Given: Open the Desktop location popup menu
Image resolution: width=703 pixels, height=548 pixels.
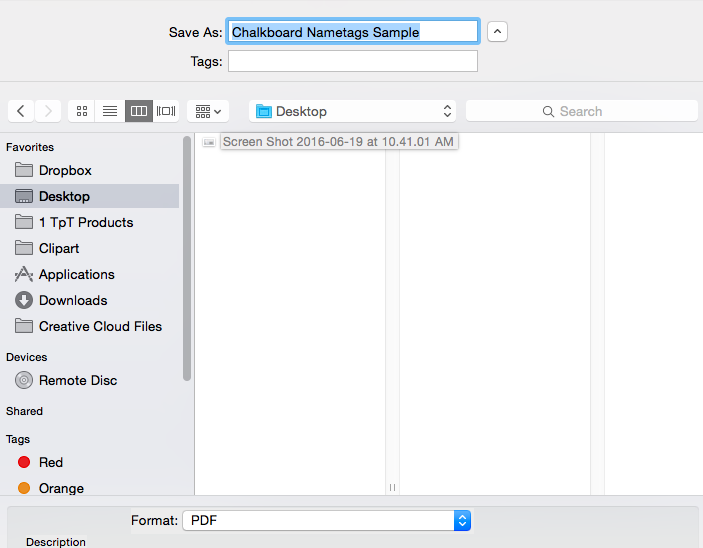Looking at the screenshot, I should [352, 111].
